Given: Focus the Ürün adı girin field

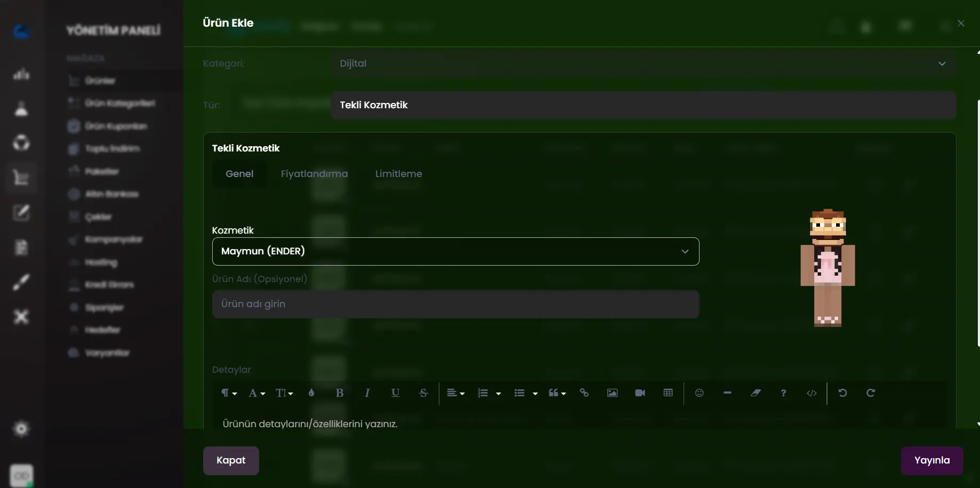Looking at the screenshot, I should click(455, 304).
